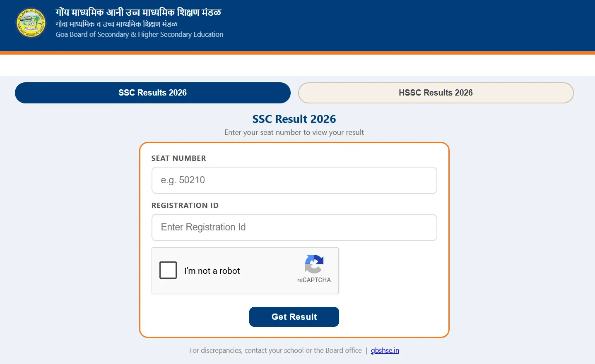Check the "I'm not a robot" checkbox

[x=168, y=270]
